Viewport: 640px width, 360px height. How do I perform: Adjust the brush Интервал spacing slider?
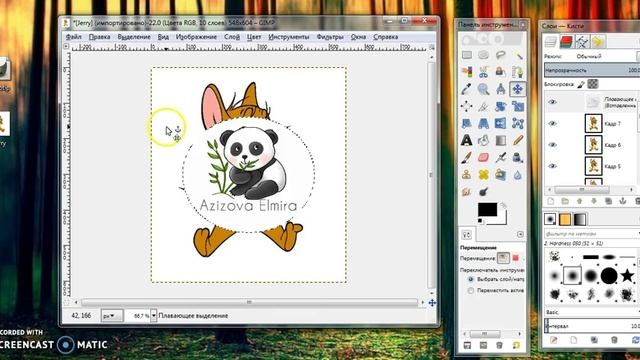point(592,326)
